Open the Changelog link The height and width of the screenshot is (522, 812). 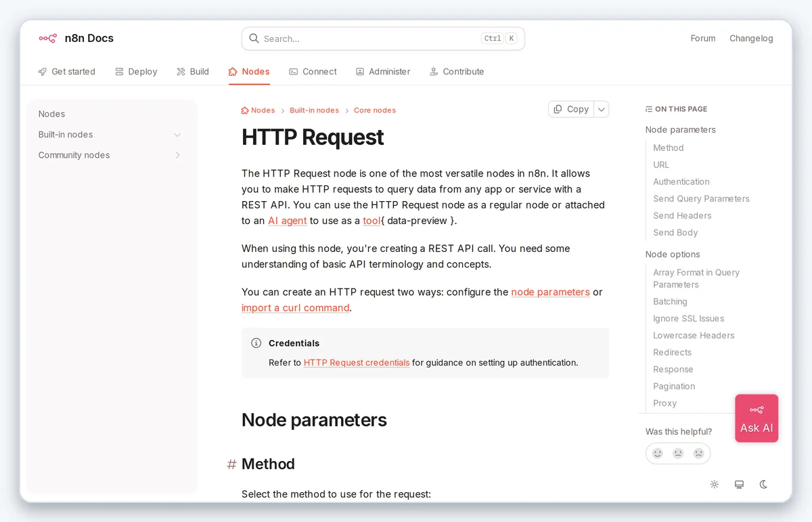pyautogui.click(x=751, y=39)
